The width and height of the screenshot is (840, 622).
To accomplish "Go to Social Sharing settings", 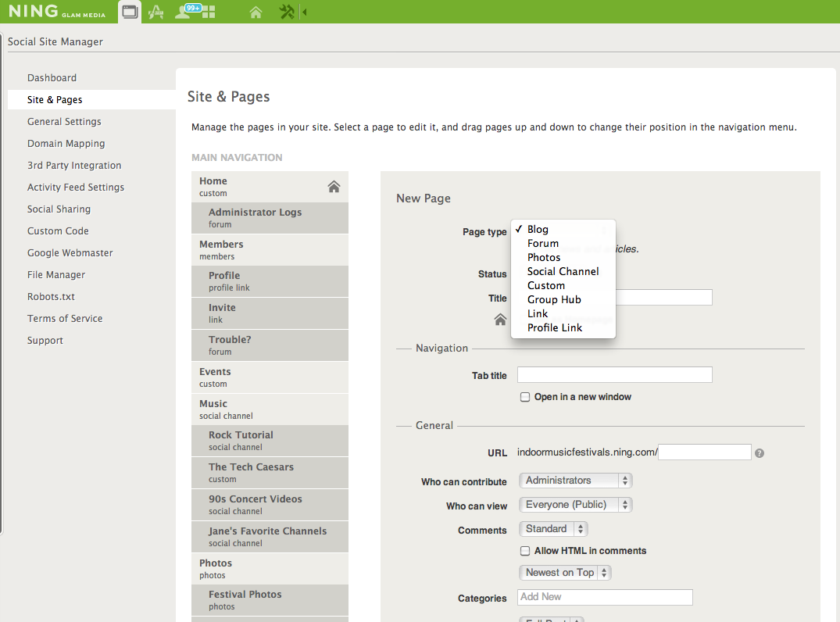I will [59, 209].
